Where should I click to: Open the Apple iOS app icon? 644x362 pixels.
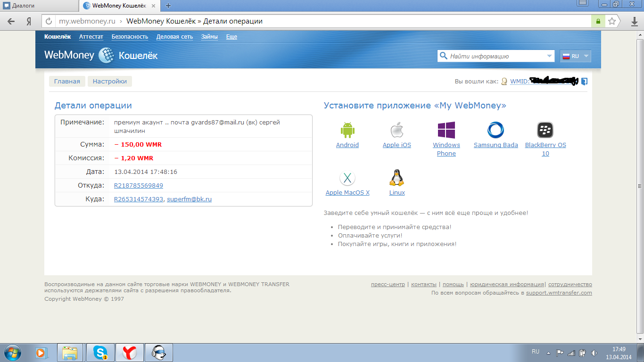[x=397, y=130]
